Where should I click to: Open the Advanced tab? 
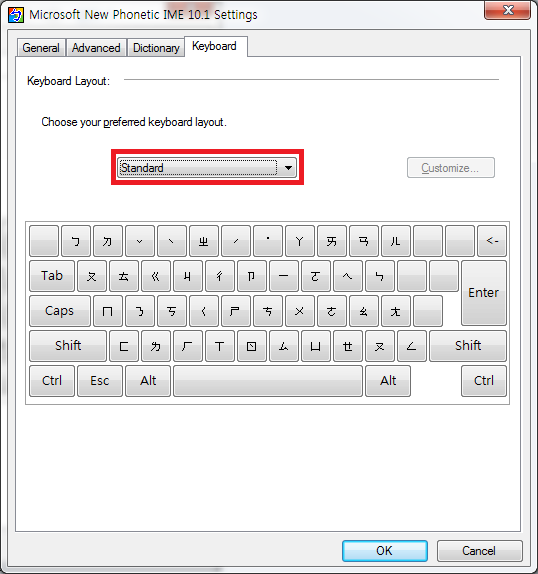pyautogui.click(x=96, y=48)
